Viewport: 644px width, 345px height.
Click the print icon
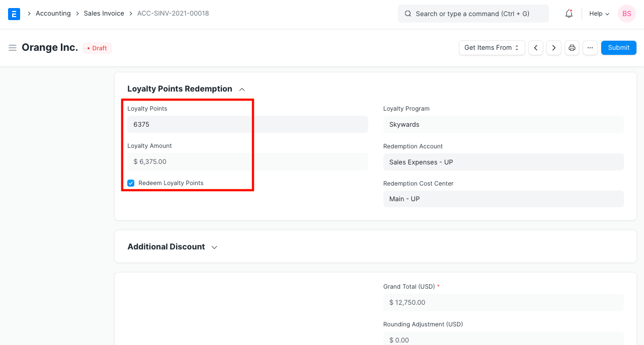572,48
